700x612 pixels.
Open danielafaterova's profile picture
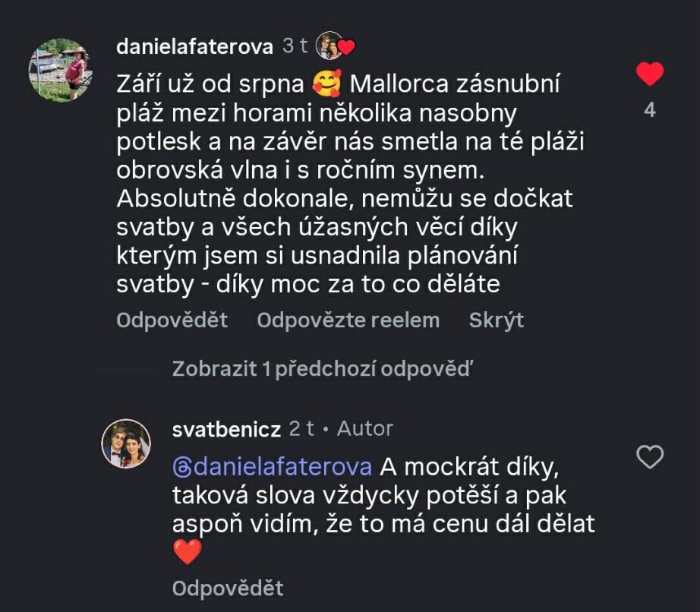(60, 69)
